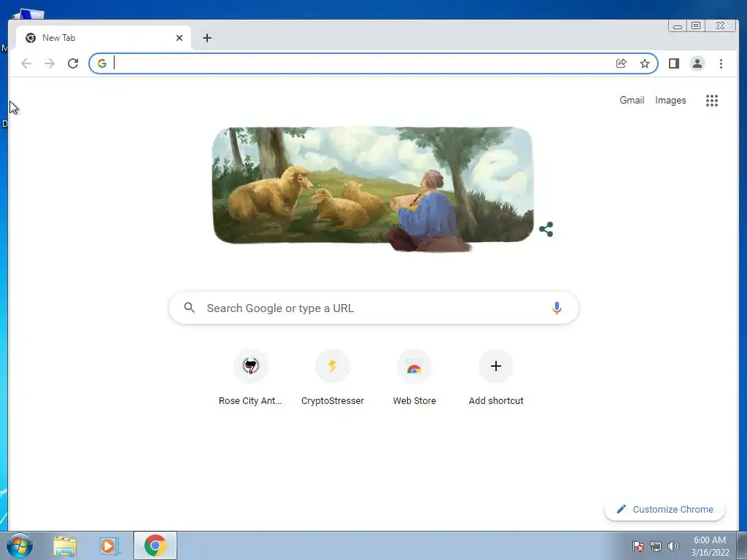This screenshot has width=747, height=560.
Task: Open the Rose City Ant... shortcut
Action: point(251,378)
